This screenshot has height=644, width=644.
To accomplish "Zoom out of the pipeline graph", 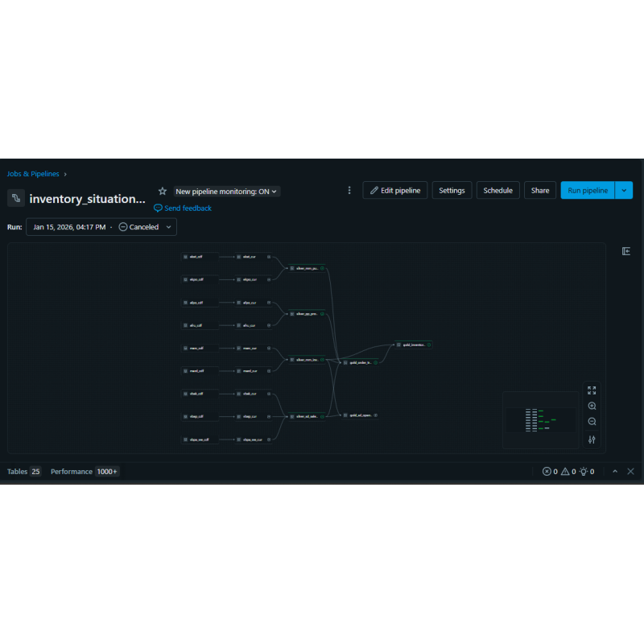I will click(x=592, y=421).
